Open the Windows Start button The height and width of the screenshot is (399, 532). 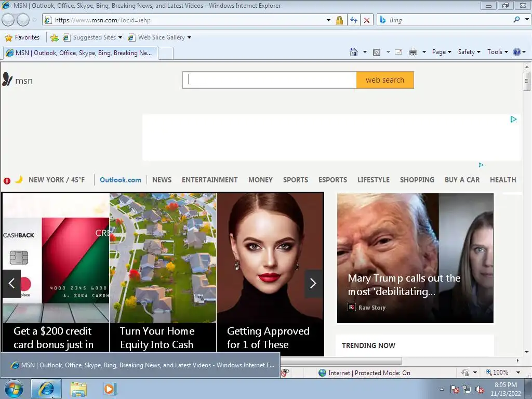[x=14, y=389]
